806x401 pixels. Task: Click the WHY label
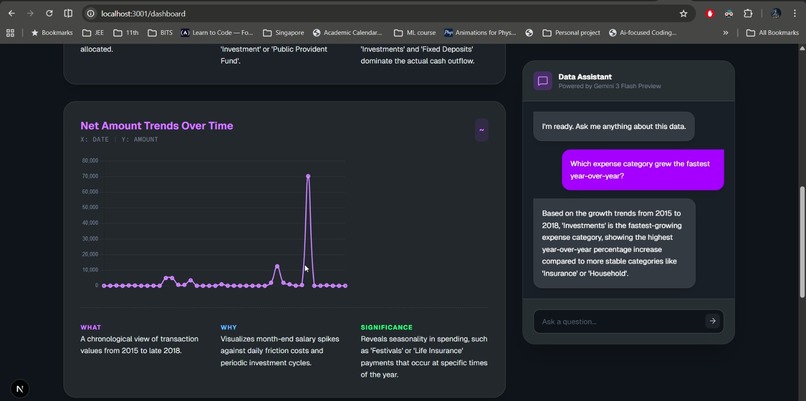(x=229, y=327)
